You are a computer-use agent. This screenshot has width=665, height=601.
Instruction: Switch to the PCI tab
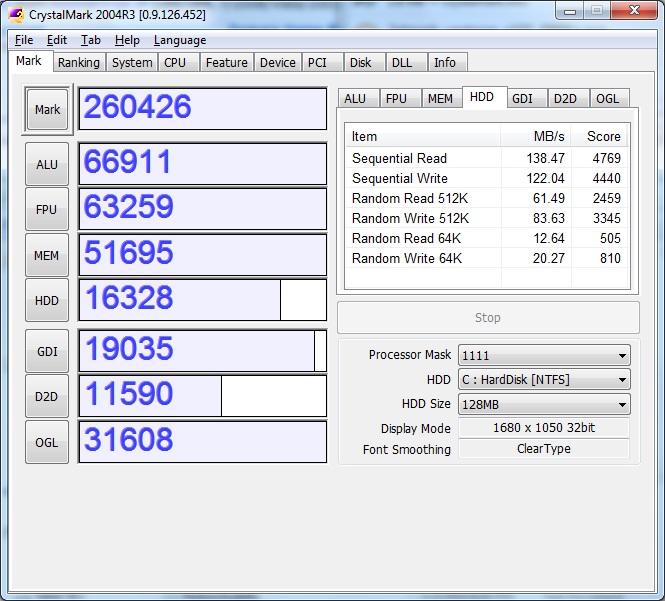click(322, 62)
